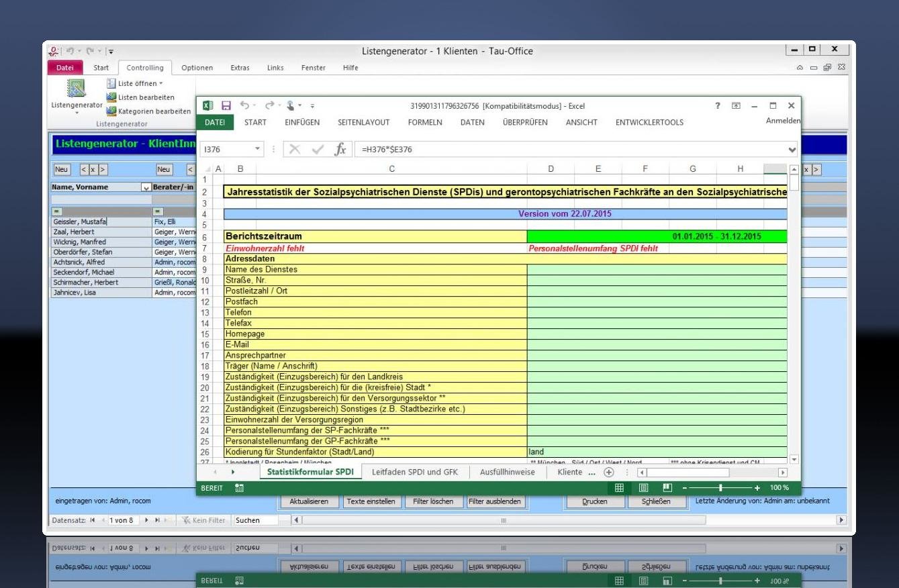Switch to Page Break Preview view

click(x=667, y=487)
